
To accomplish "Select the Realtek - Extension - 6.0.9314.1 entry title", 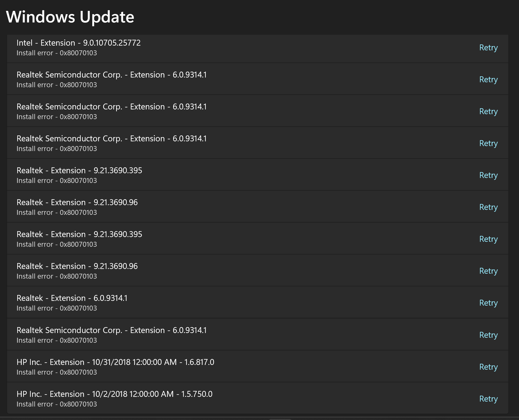I will tap(72, 298).
